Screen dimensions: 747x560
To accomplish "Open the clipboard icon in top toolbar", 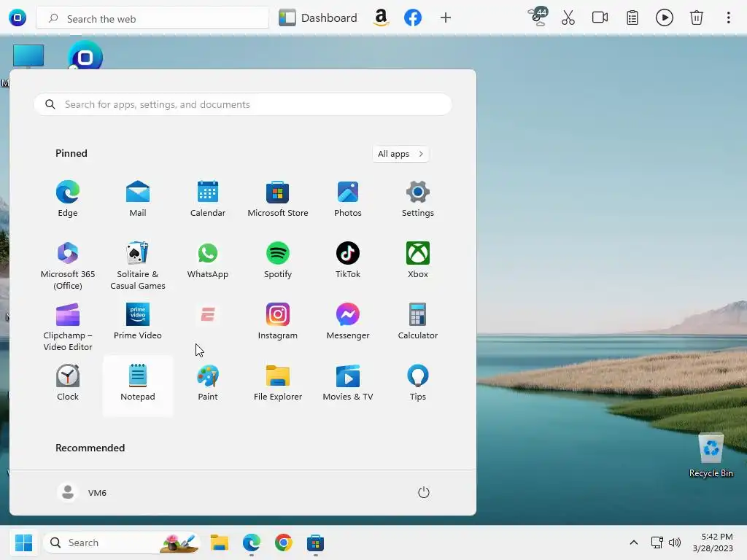I will (632, 18).
